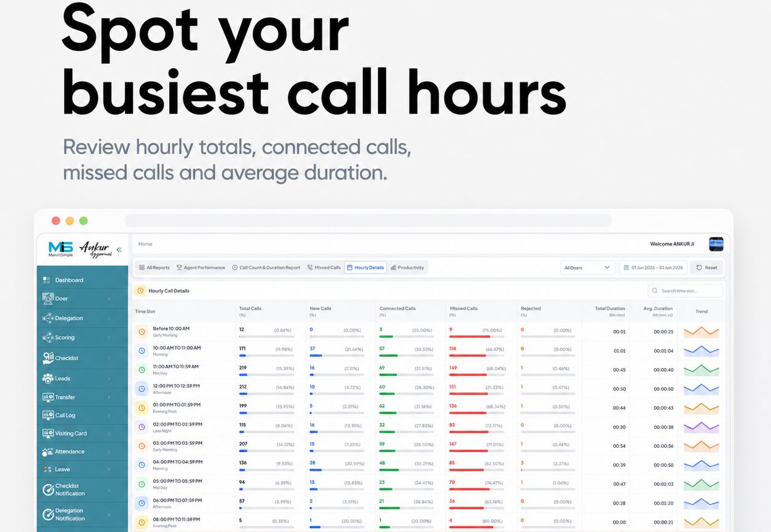Viewport: 771px width, 532px height.
Task: Click total calls value 219
Action: pyautogui.click(x=243, y=367)
